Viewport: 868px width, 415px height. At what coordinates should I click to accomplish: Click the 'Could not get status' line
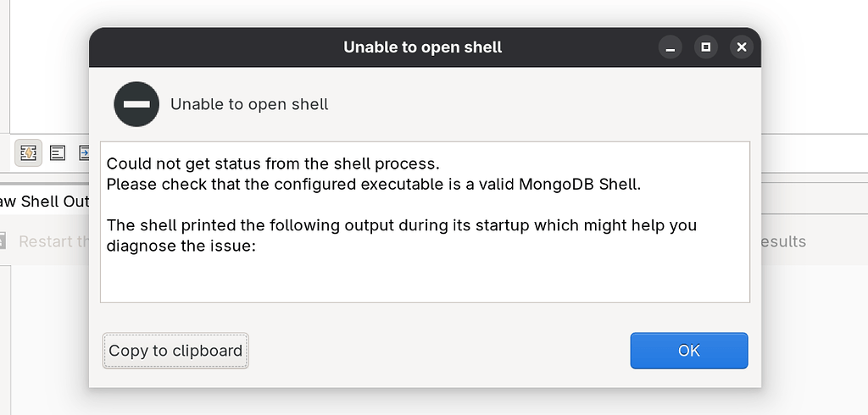(x=273, y=163)
